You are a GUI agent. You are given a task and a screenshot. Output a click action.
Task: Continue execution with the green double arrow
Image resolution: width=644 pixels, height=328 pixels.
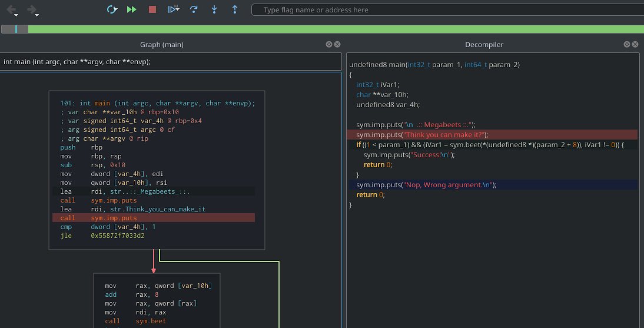(132, 9)
